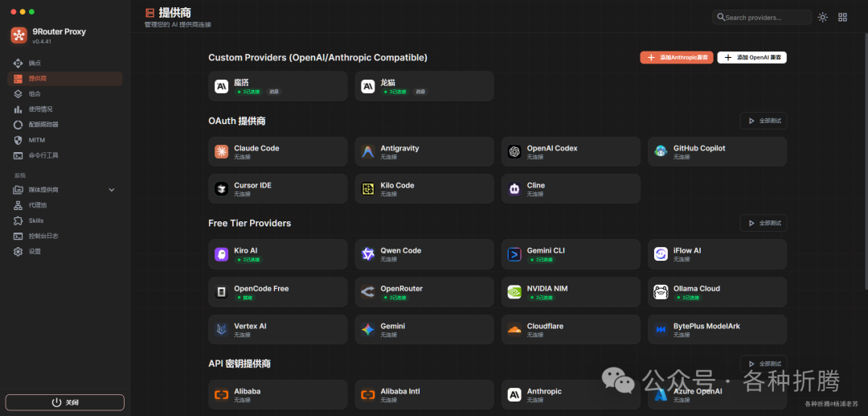Click the 消息 tag on 龙猫

coord(420,92)
